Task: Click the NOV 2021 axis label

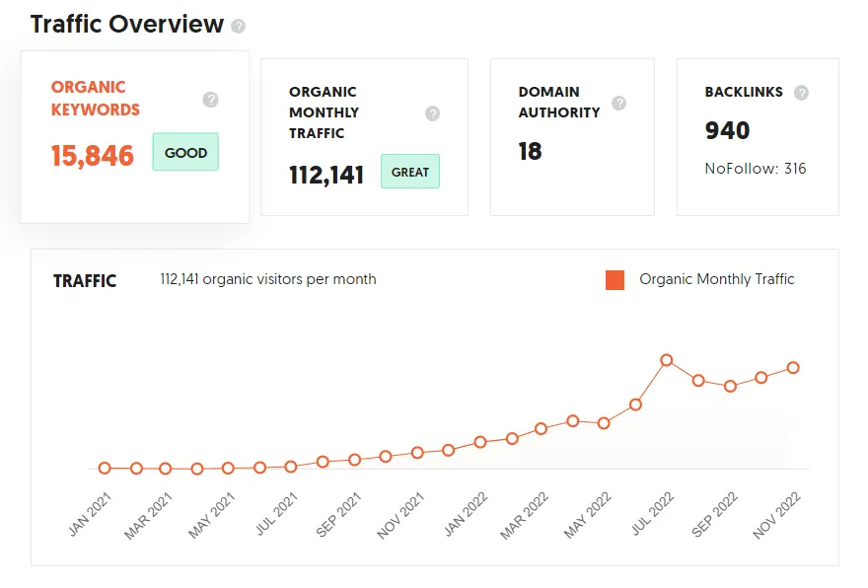Action: coord(400,515)
